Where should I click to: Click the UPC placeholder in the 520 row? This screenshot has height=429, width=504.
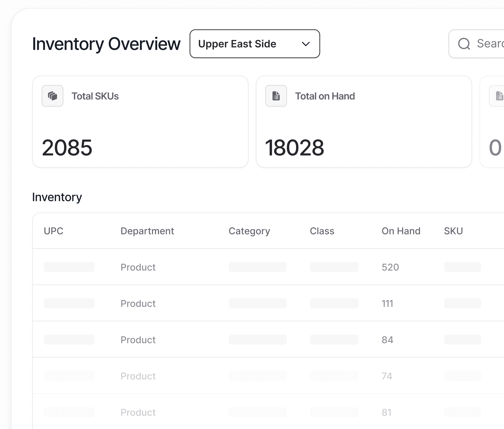click(69, 267)
